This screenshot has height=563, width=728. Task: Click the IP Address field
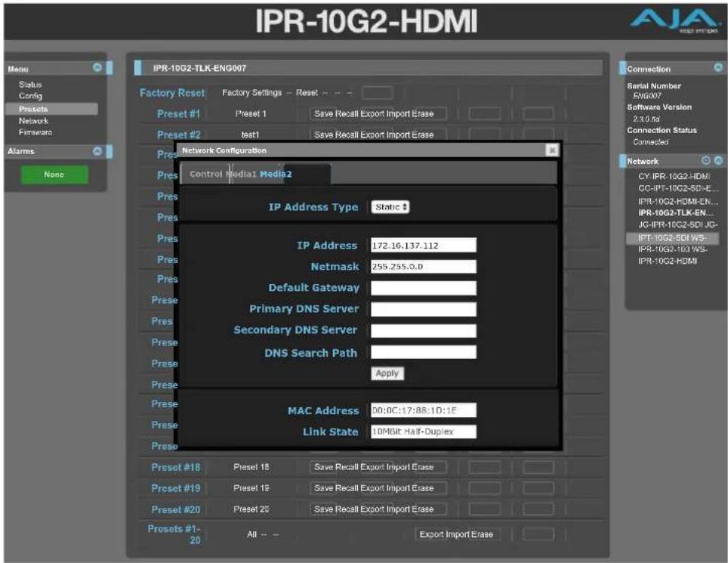424,246
